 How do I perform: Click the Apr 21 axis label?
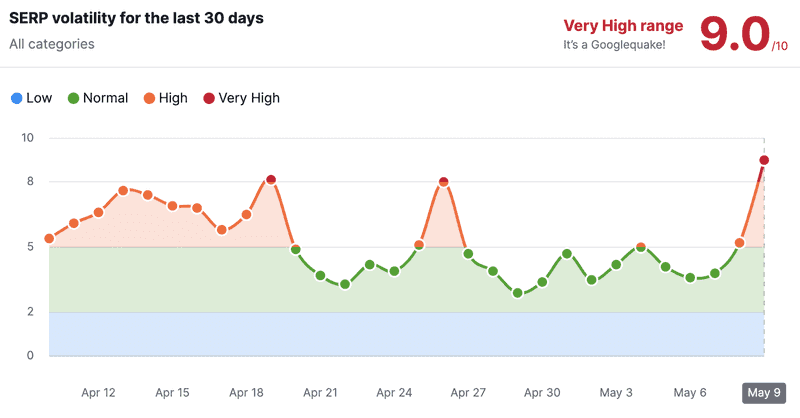pos(320,392)
